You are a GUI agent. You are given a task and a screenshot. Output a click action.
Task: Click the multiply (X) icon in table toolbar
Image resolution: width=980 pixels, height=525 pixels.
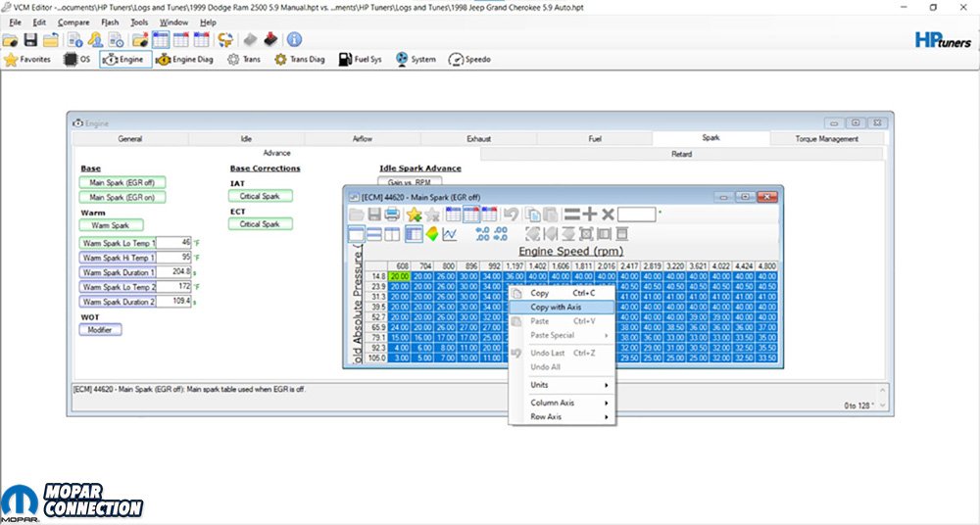pos(608,215)
